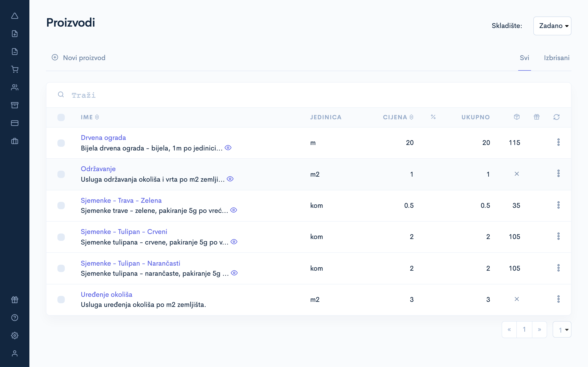
Task: Click the refresh icon in table header
Action: click(x=556, y=117)
